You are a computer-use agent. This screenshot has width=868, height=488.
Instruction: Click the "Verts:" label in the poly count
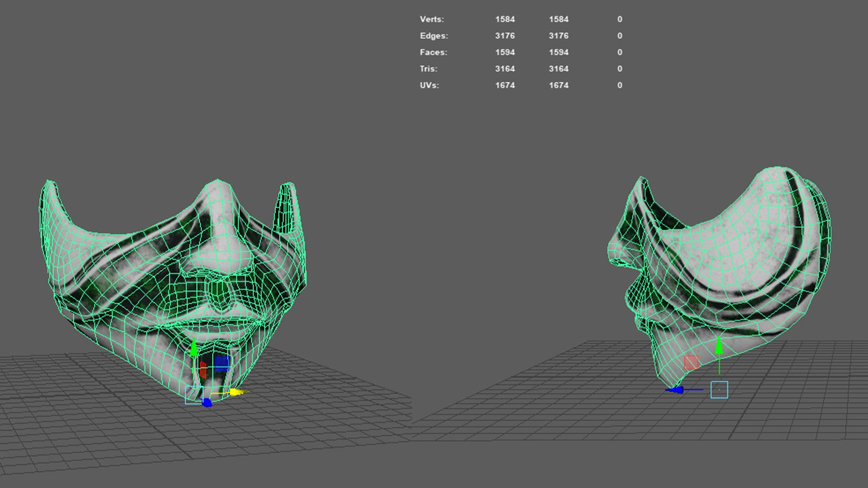click(432, 19)
